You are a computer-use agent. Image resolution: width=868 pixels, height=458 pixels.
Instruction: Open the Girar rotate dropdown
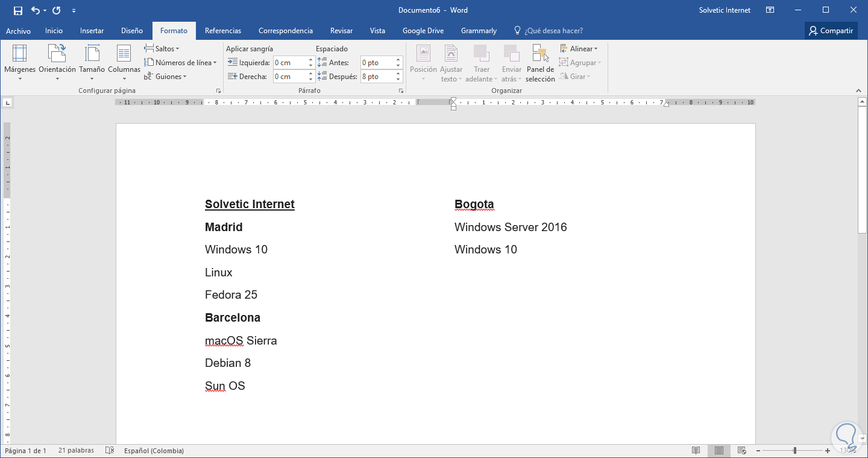[575, 77]
